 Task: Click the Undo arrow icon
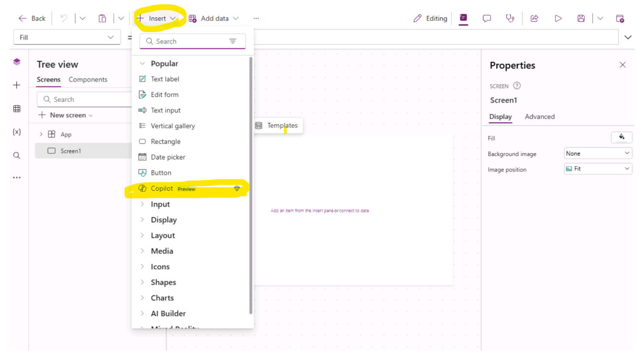[64, 18]
